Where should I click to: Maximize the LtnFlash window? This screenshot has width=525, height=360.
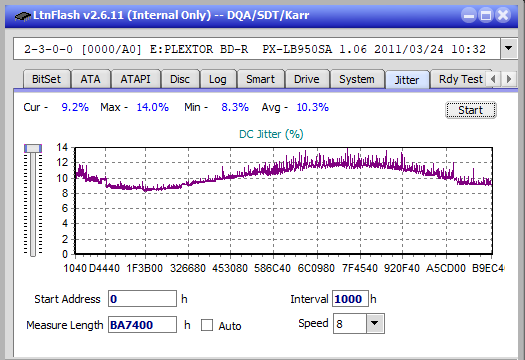point(486,15)
